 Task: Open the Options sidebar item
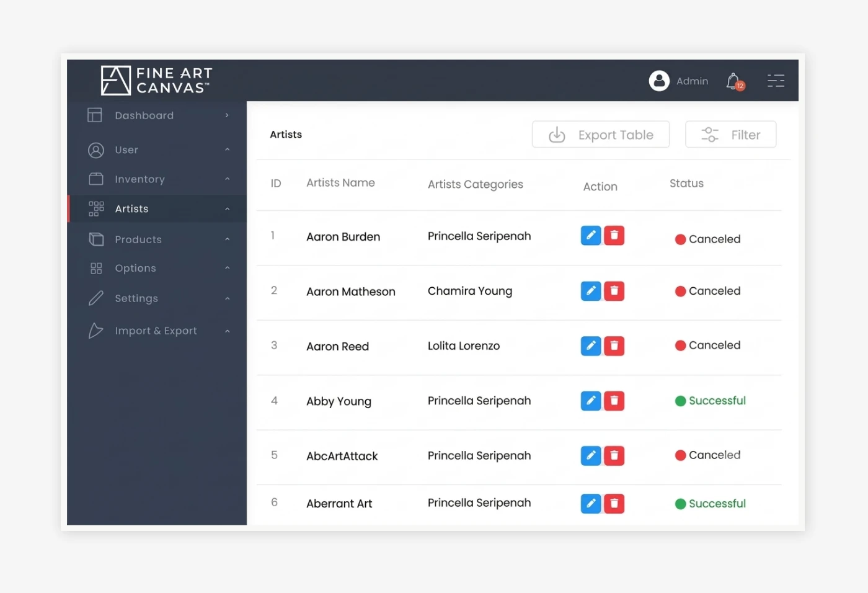coord(135,269)
